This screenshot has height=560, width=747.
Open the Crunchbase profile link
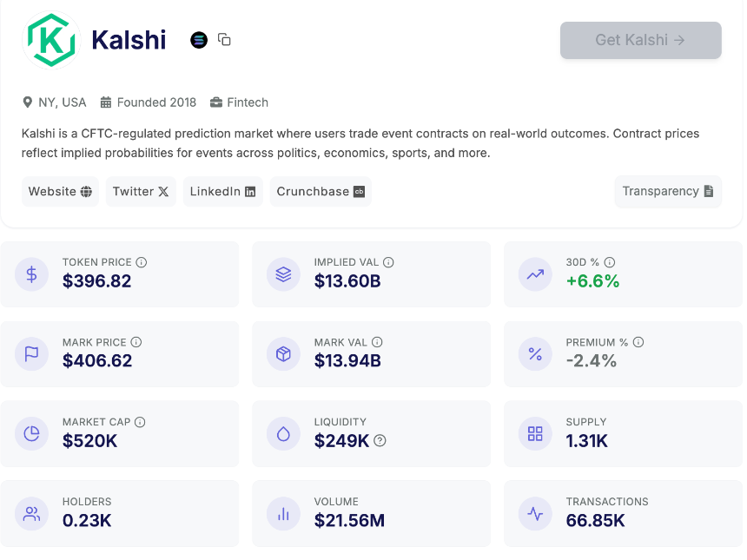[x=320, y=192]
